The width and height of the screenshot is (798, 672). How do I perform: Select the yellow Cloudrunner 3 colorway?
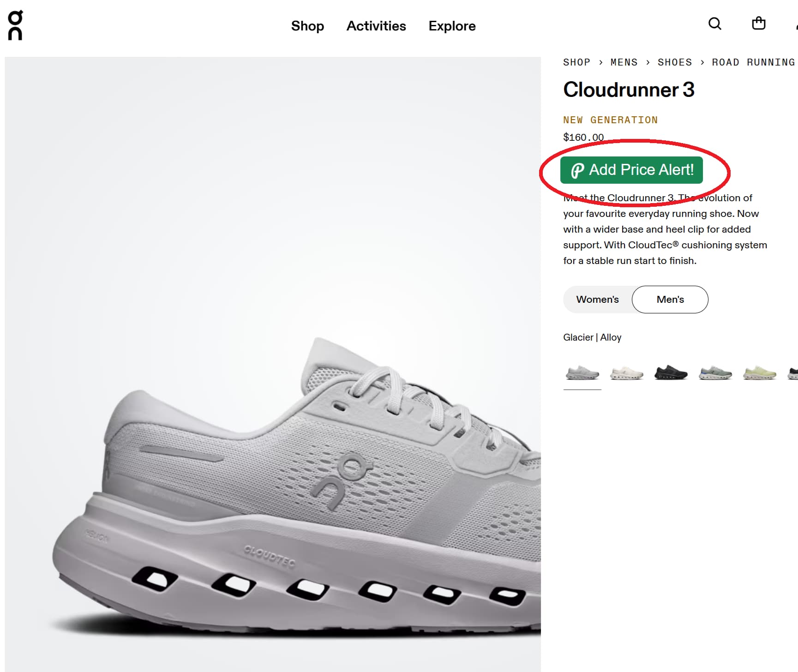click(x=760, y=373)
